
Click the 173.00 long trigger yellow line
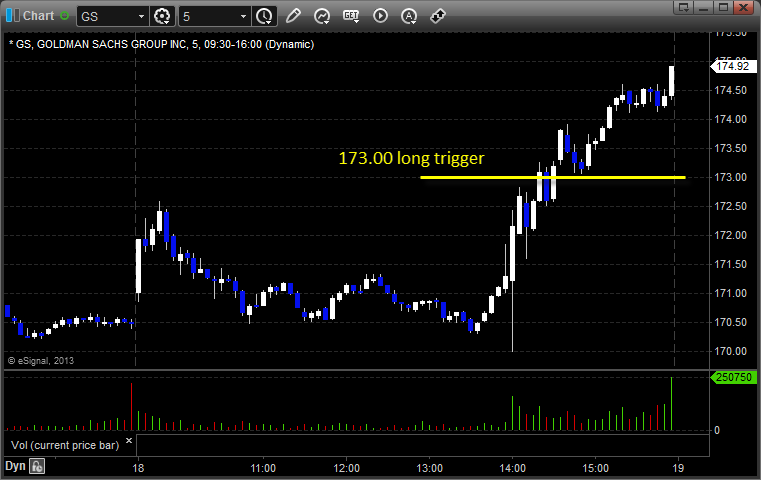[552, 177]
